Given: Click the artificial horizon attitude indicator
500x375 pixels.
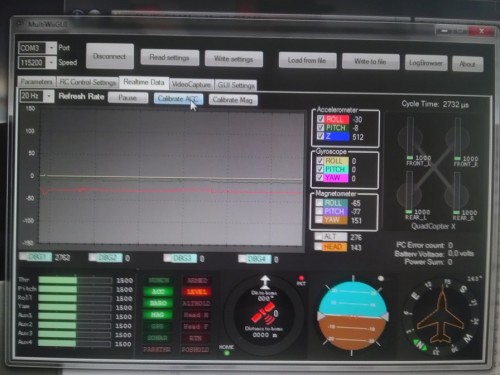Looking at the screenshot, I should pyautogui.click(x=353, y=315).
